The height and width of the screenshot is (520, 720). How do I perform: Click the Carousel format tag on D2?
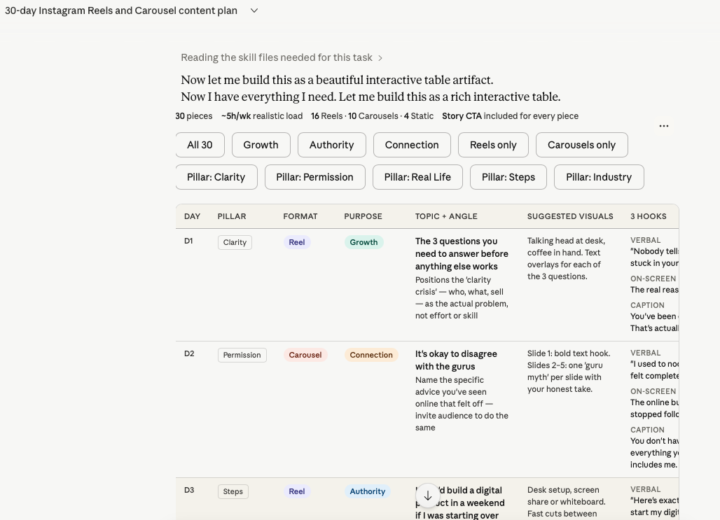(x=305, y=355)
